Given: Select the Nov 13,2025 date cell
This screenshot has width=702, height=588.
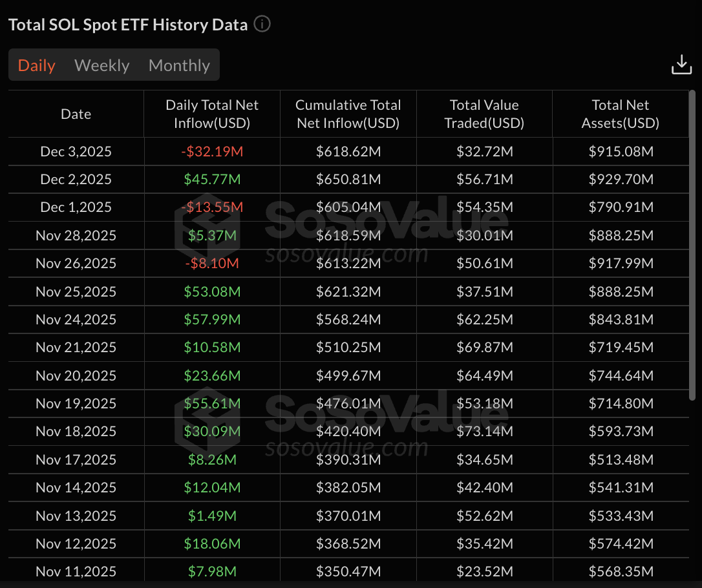Looking at the screenshot, I should pyautogui.click(x=76, y=516).
